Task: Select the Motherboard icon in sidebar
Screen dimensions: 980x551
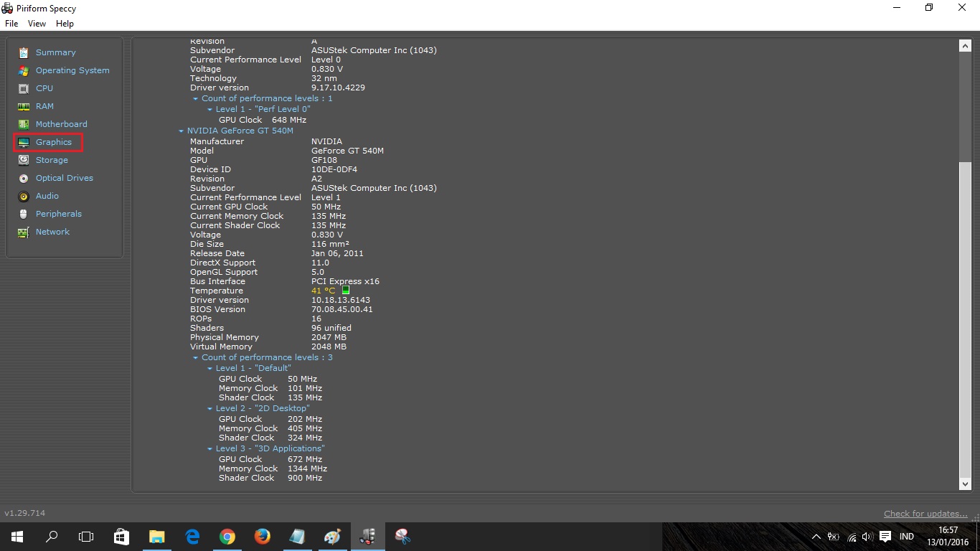Action: coord(24,124)
